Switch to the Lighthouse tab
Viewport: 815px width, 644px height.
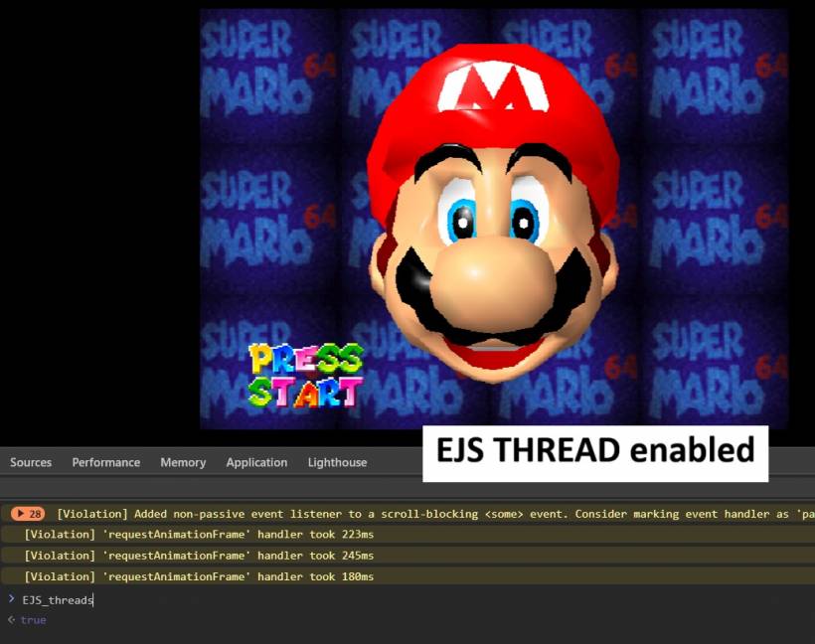pyautogui.click(x=337, y=462)
